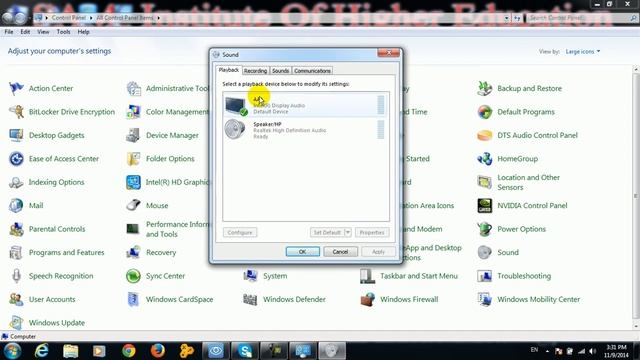Open Programs and Features icon

16,252
